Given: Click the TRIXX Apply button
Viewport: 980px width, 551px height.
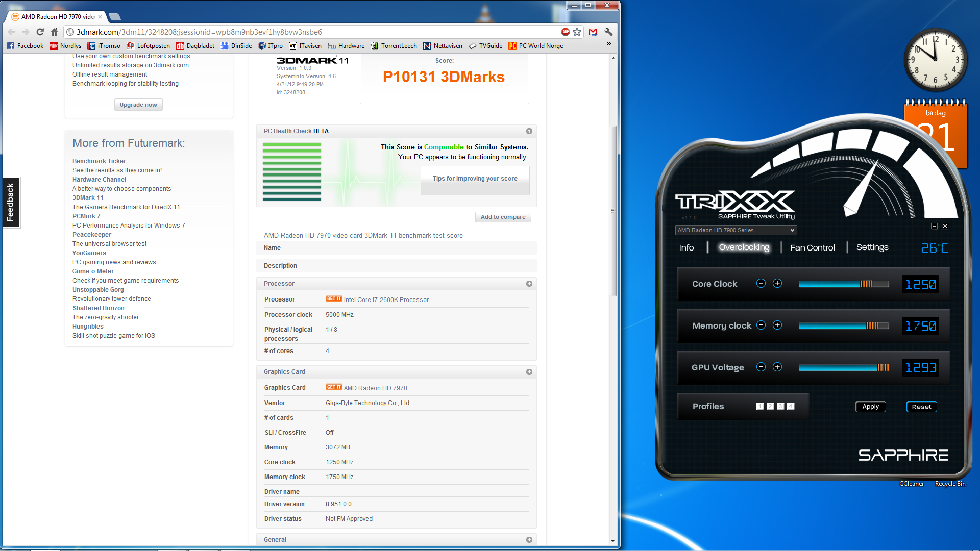Looking at the screenshot, I should [x=870, y=407].
